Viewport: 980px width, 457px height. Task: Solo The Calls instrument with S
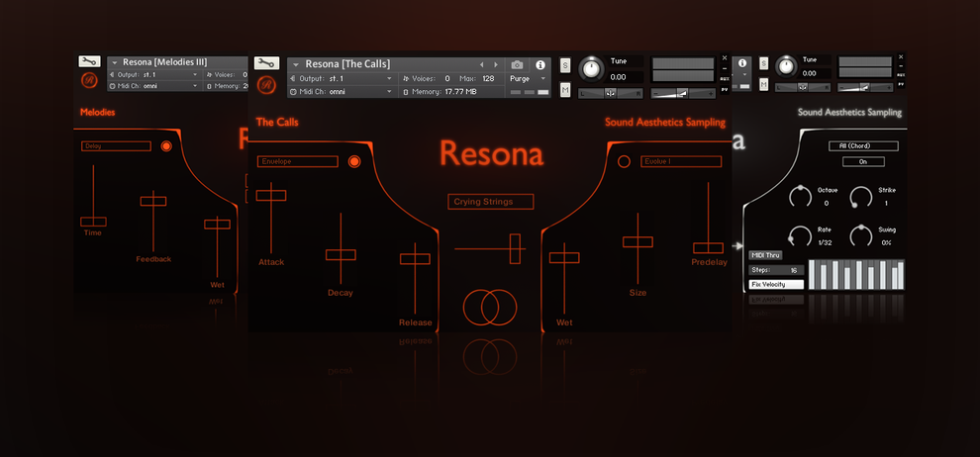pyautogui.click(x=565, y=65)
